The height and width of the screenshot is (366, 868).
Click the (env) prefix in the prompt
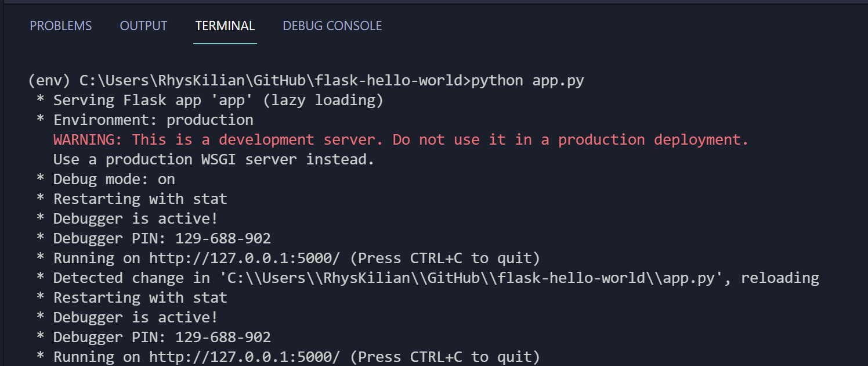coord(49,81)
